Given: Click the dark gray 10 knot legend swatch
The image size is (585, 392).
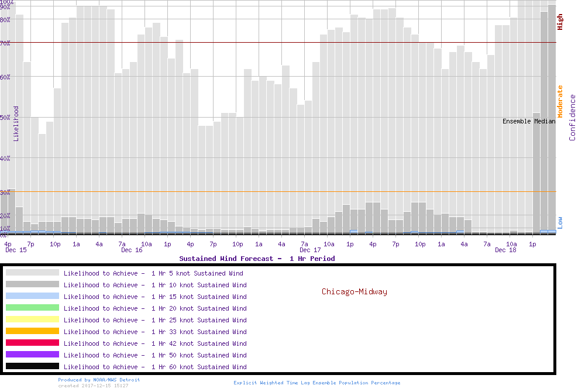Looking at the screenshot, I should point(32,284).
